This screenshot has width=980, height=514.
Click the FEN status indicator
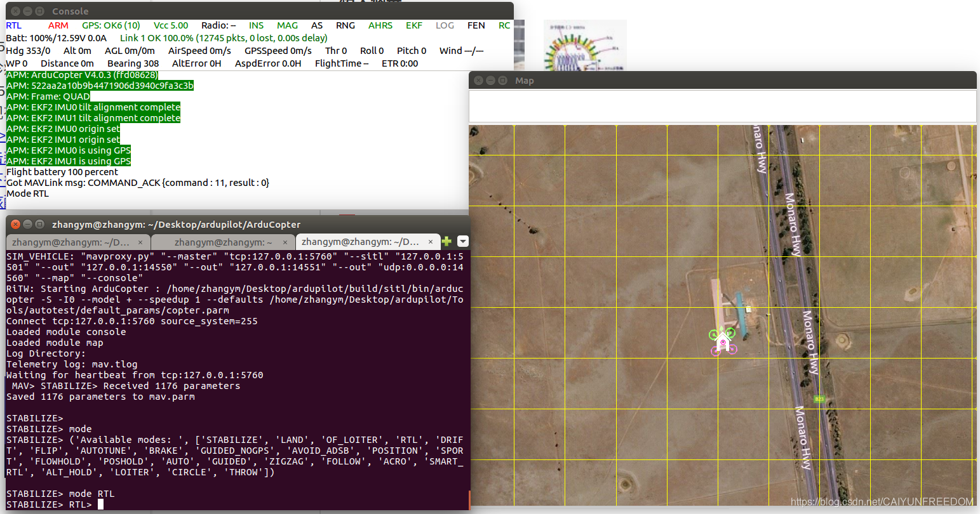click(476, 25)
